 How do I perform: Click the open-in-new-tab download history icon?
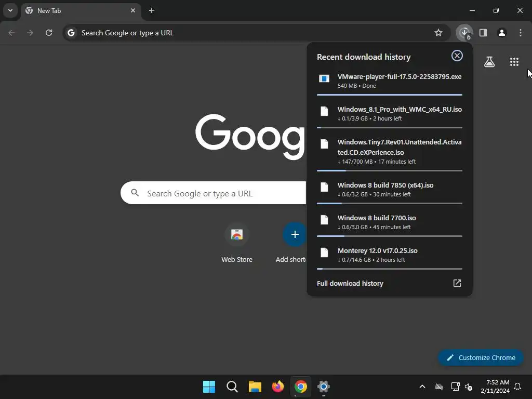point(457,283)
